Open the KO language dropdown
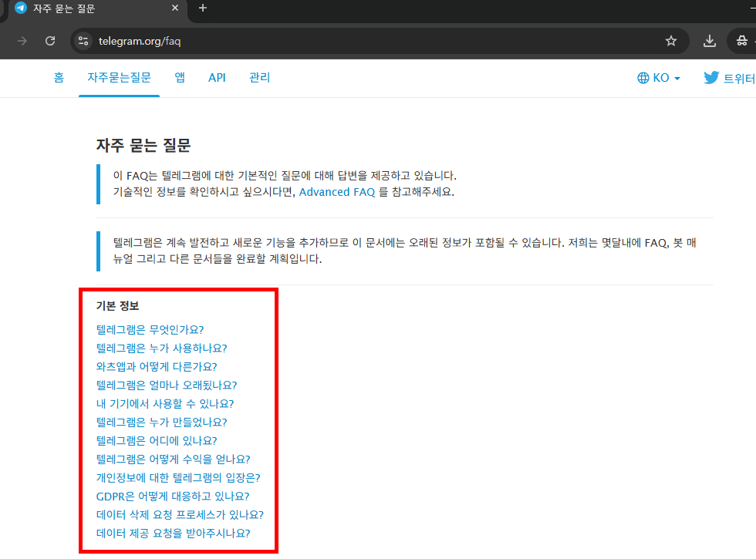Viewport: 756px width, 559px height. point(660,77)
